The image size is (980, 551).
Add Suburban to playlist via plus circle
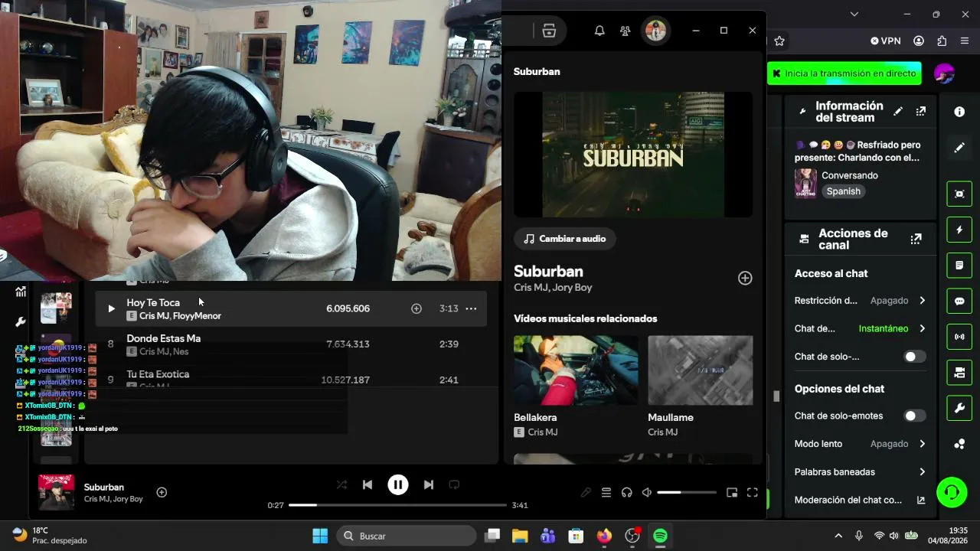coord(745,278)
